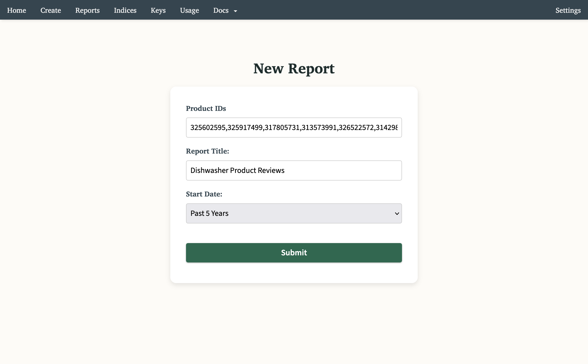Screen dimensions: 588x364
Task: Submit the new report form
Action: click(x=294, y=252)
